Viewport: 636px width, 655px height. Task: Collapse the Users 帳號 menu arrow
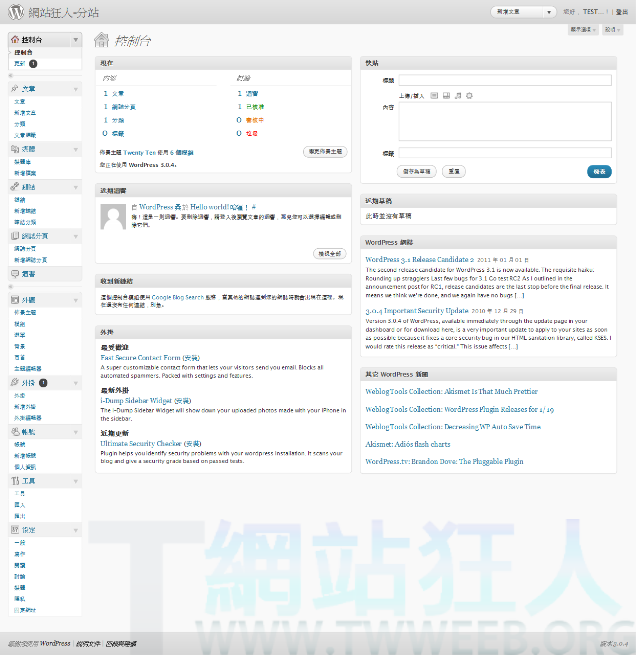click(76, 432)
